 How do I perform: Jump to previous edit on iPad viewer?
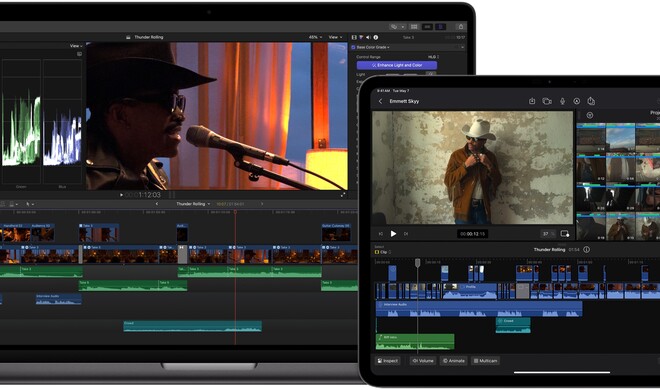point(381,234)
